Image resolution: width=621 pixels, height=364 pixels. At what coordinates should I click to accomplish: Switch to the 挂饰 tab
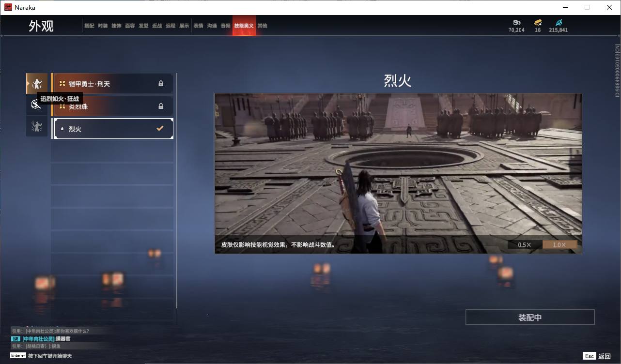[x=116, y=26]
